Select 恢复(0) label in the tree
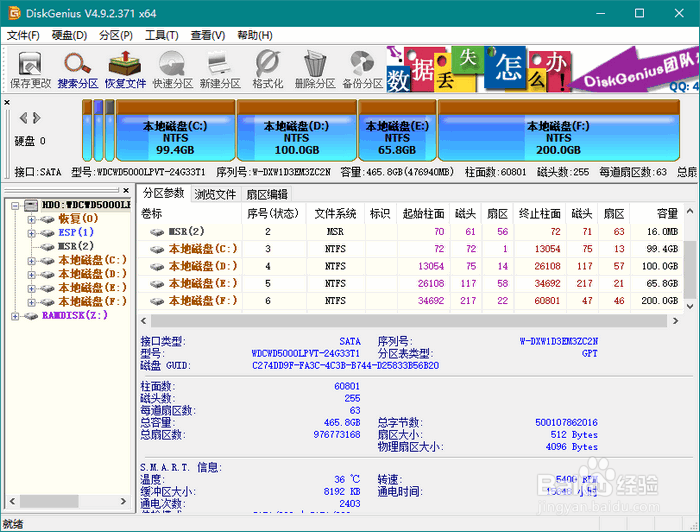 pyautogui.click(x=78, y=219)
